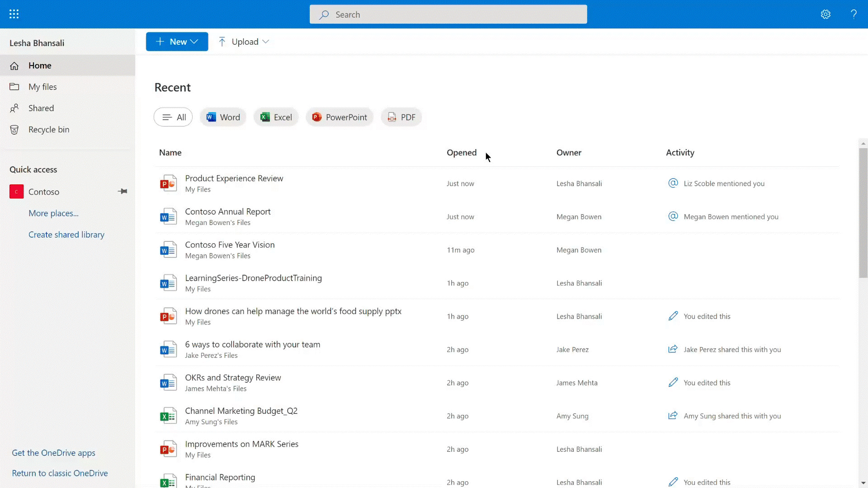Screen dimensions: 868x488
Task: Filter recent files by Word
Action: click(x=223, y=117)
